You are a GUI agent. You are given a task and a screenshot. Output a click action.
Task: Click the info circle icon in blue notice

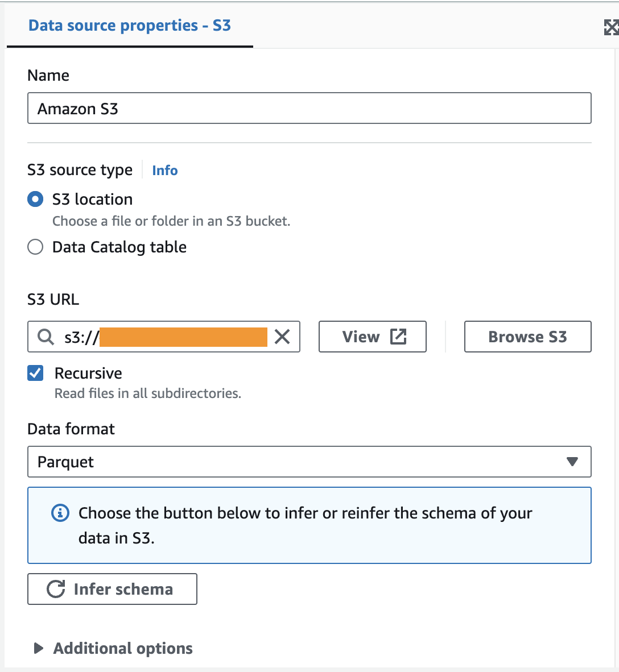tap(60, 513)
